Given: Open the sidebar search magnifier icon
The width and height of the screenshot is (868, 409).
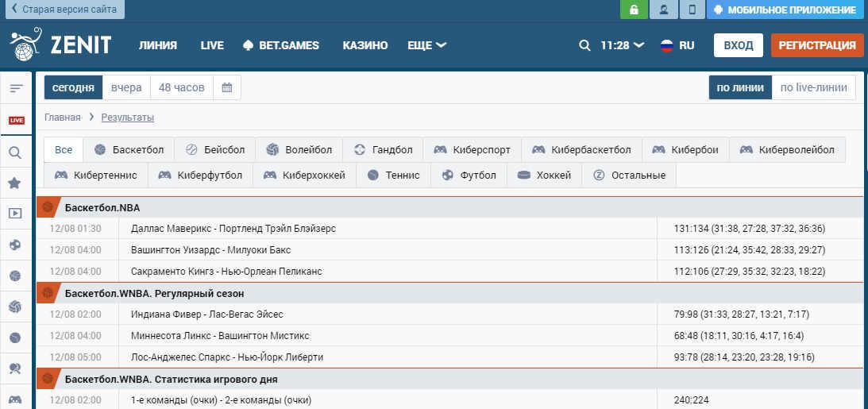Looking at the screenshot, I should coord(16,152).
